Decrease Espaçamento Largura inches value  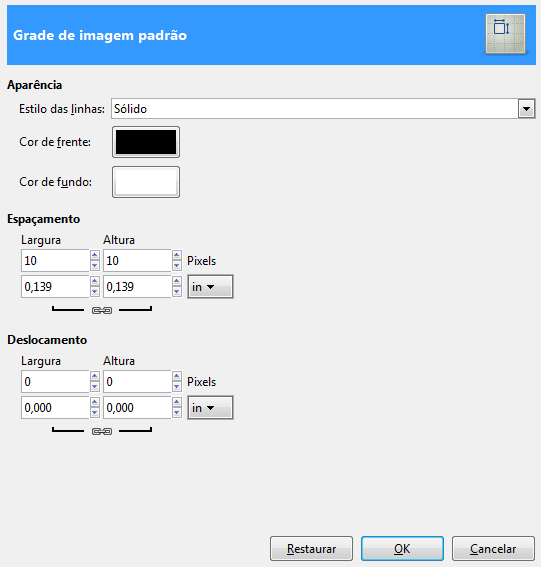[95, 292]
